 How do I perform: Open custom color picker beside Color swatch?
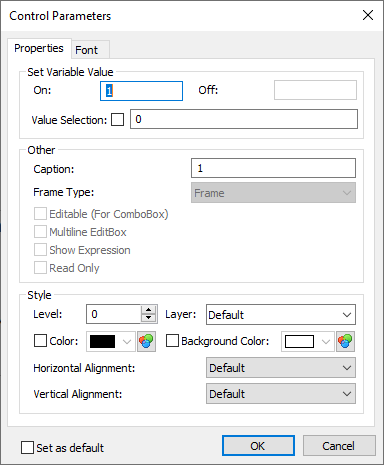click(x=146, y=341)
